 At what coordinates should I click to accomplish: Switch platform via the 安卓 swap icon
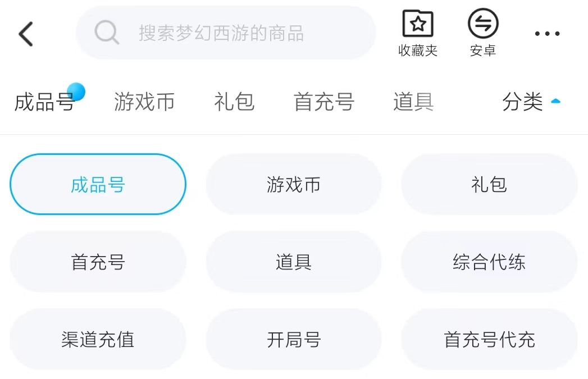point(483,25)
